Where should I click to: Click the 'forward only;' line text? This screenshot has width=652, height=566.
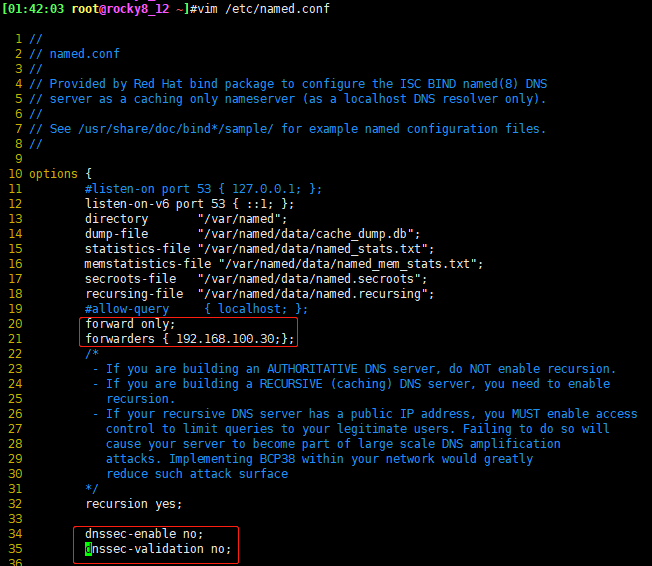coord(130,324)
